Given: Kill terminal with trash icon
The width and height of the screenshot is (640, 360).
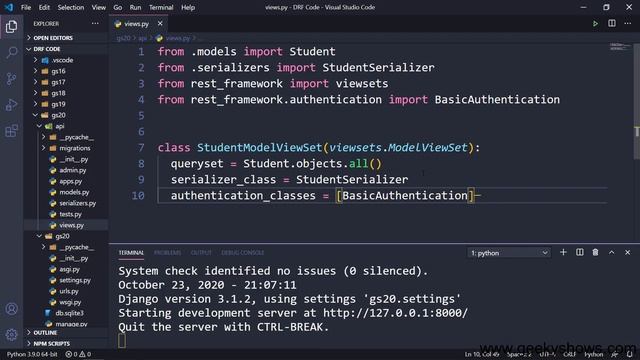Looking at the screenshot, I should (x=596, y=253).
